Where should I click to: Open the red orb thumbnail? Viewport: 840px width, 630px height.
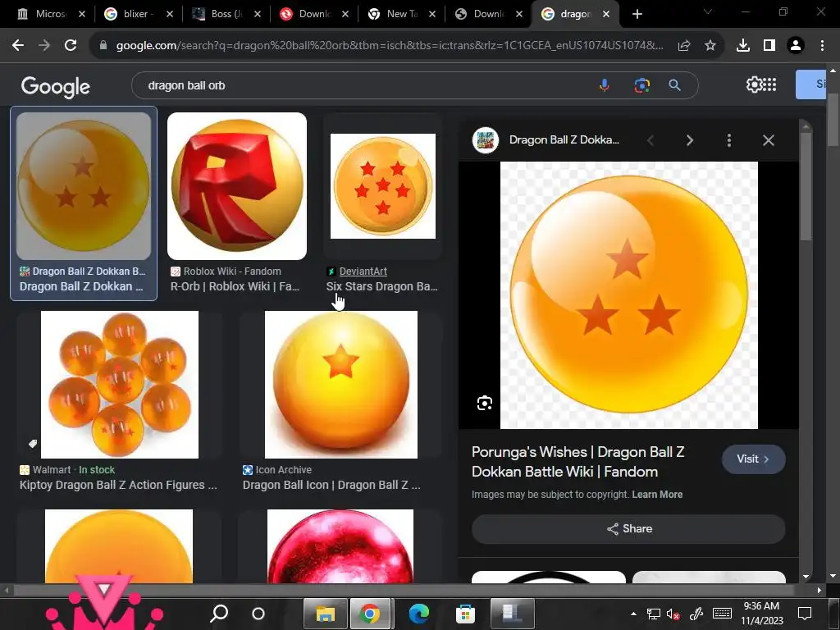click(340, 546)
